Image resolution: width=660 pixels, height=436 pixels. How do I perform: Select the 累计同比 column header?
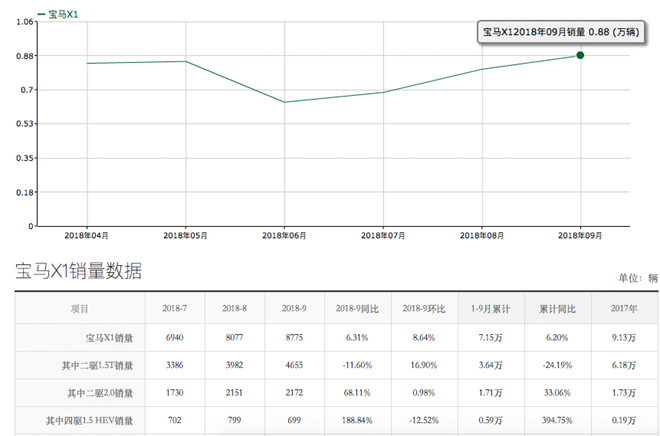pos(557,309)
